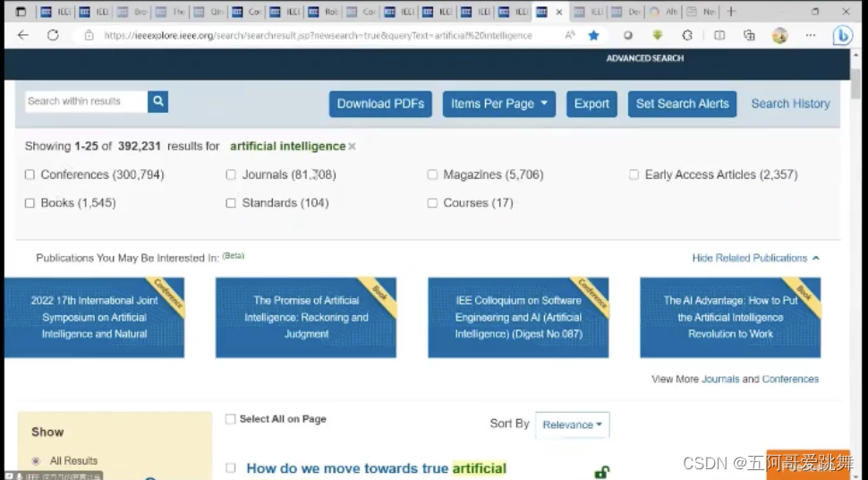The height and width of the screenshot is (480, 868).
Task: Open the Collections icon
Action: [749, 36]
